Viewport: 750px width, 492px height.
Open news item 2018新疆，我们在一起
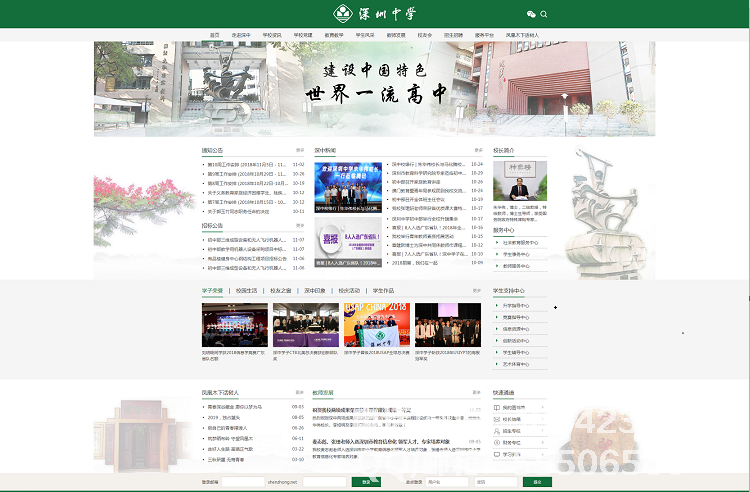tap(414, 263)
